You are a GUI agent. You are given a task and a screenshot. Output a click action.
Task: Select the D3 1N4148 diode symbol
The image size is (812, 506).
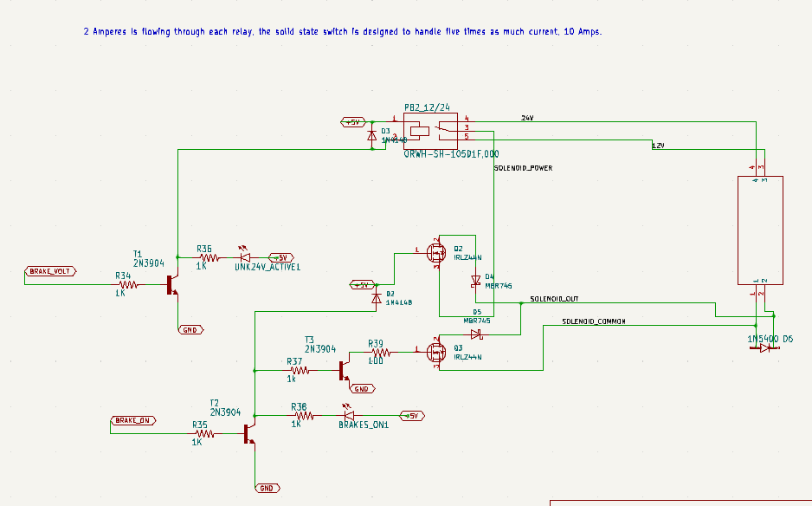[372, 136]
